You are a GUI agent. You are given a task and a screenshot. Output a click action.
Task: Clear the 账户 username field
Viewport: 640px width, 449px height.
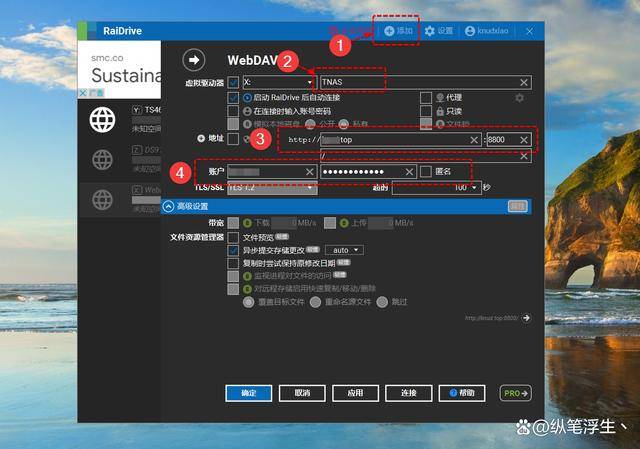310,172
